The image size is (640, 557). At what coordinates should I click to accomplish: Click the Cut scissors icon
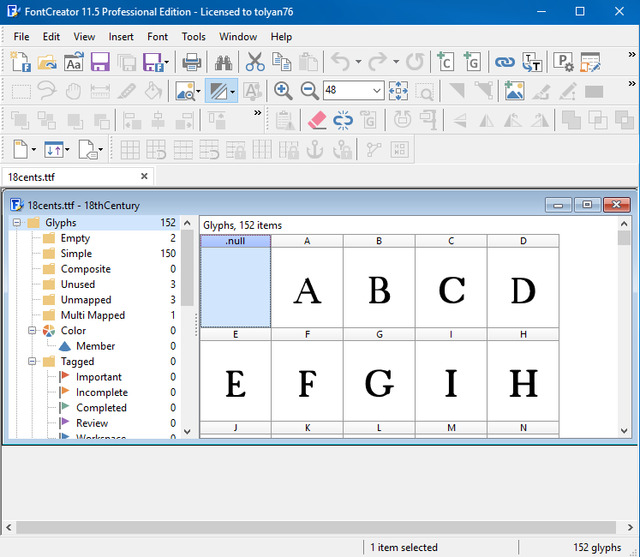[x=256, y=62]
